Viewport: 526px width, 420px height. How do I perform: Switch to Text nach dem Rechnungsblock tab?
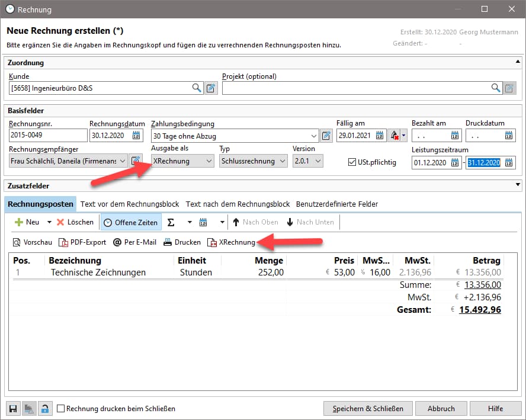pyautogui.click(x=238, y=204)
